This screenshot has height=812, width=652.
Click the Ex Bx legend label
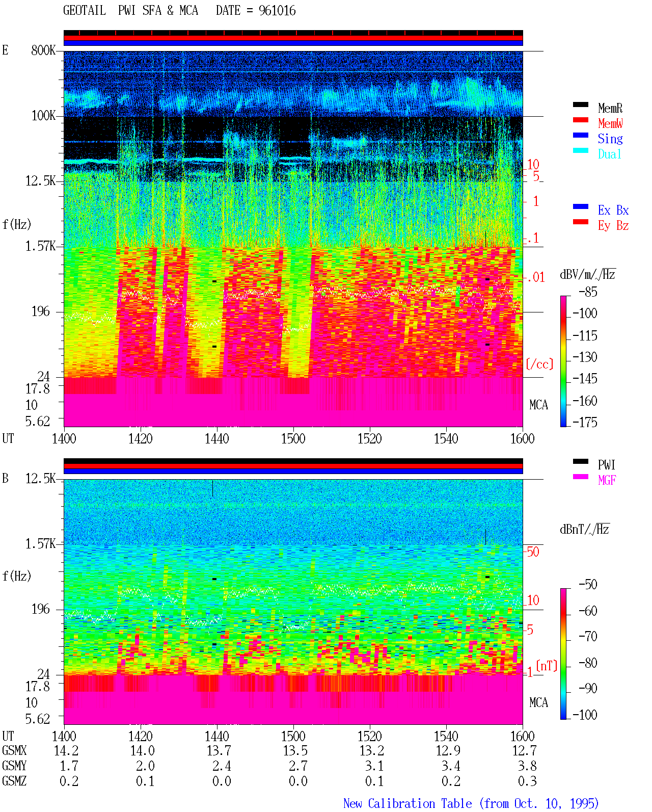tap(613, 210)
